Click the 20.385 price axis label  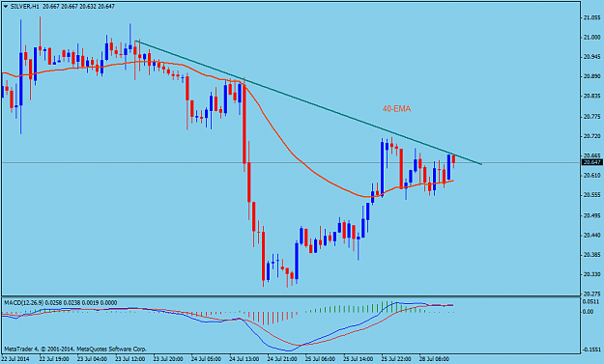[x=591, y=255]
